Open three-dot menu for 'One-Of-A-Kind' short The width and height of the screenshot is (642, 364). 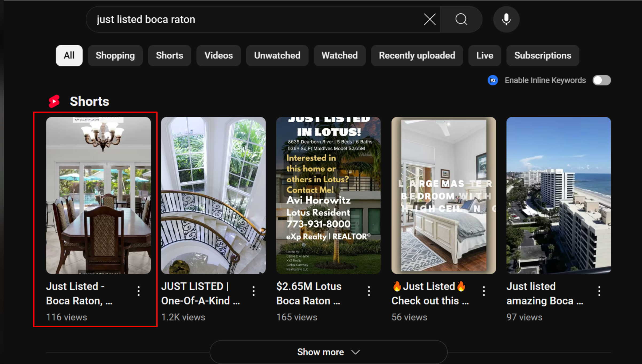[x=254, y=291]
